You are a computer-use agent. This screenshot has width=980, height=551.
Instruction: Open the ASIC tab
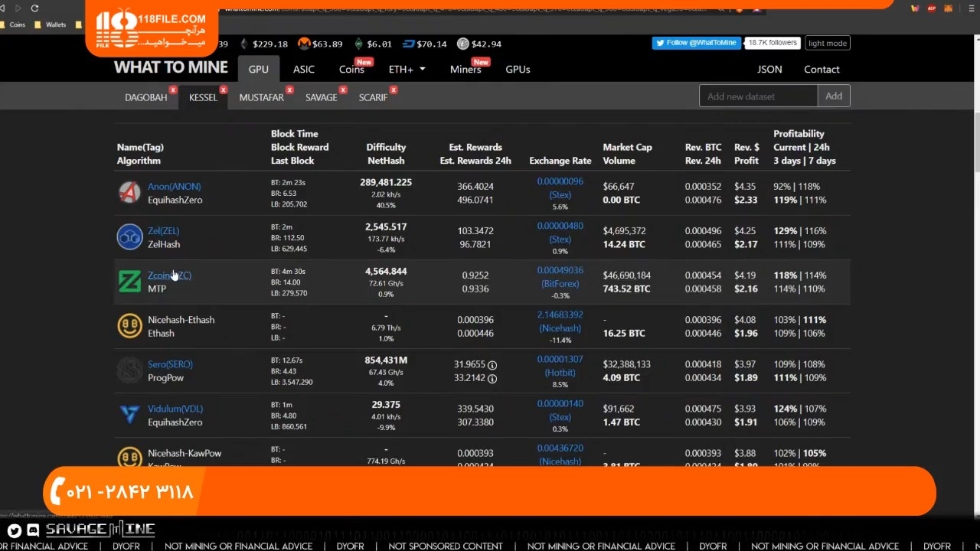click(x=304, y=70)
